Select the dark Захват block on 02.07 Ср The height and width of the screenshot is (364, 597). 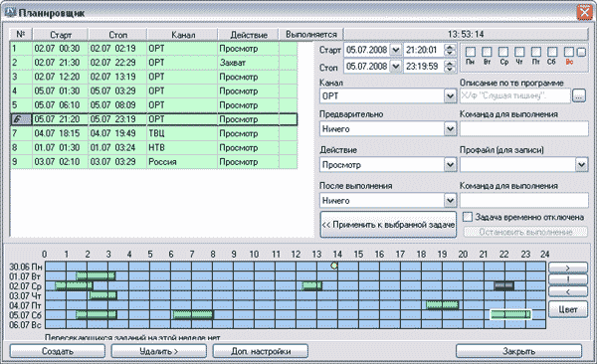(503, 285)
